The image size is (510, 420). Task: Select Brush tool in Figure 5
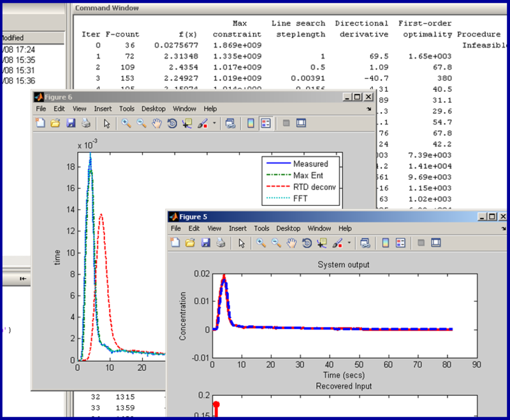coord(337,243)
